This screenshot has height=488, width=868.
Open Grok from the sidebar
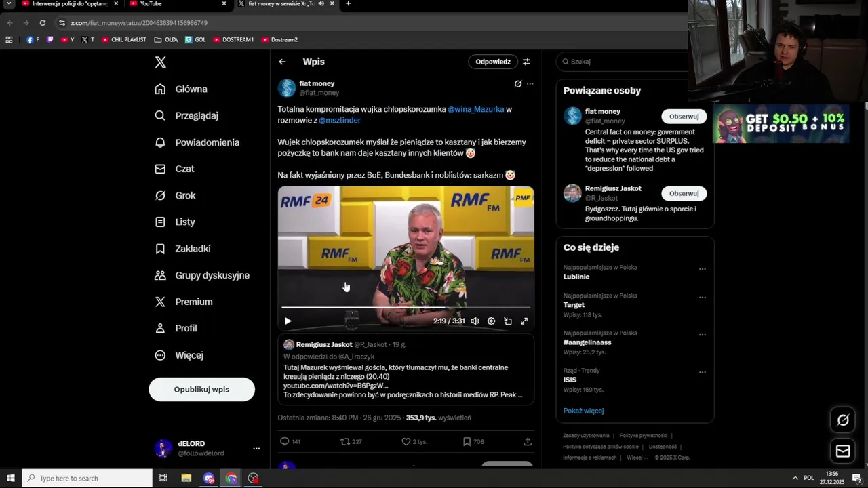[176, 195]
